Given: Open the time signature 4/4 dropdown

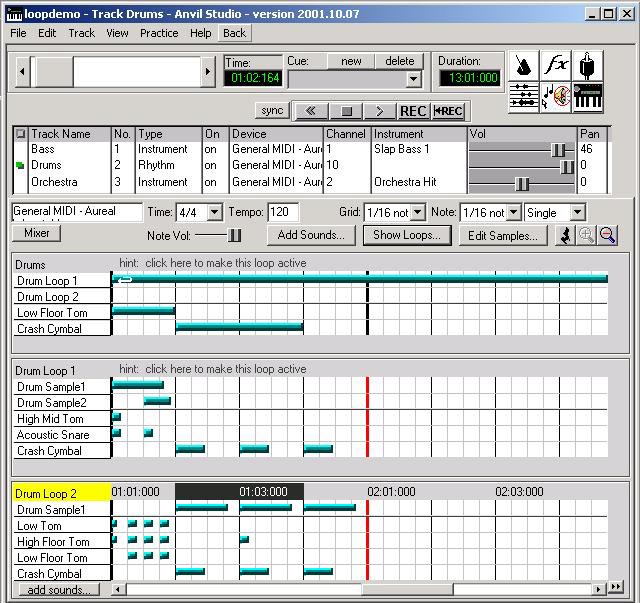Looking at the screenshot, I should coord(214,212).
